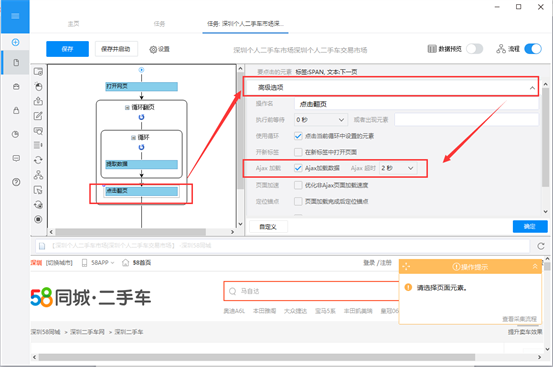This screenshot has height=367, width=553.
Task: Click the options panel vertical scrollbar
Action: click(x=545, y=137)
